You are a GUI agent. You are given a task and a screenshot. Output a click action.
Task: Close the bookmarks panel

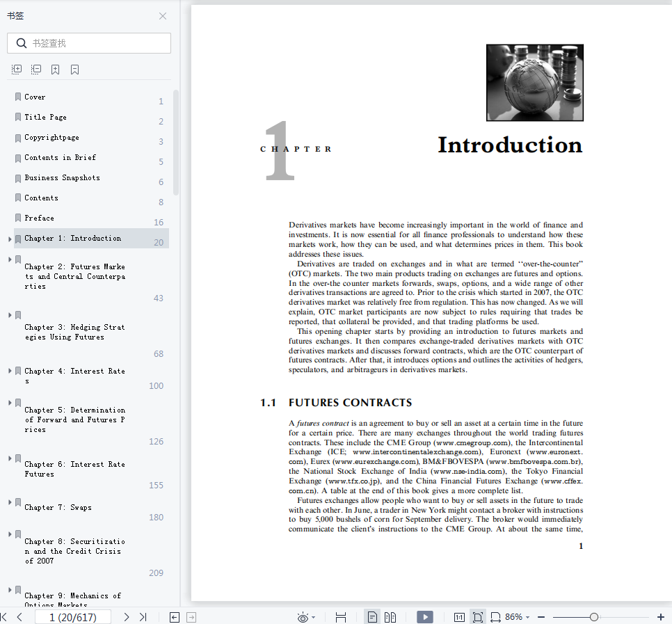pos(162,16)
